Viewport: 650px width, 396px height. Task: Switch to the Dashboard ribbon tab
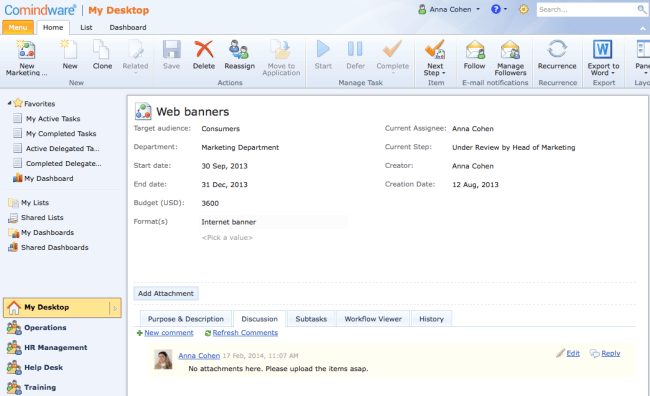(x=128, y=27)
